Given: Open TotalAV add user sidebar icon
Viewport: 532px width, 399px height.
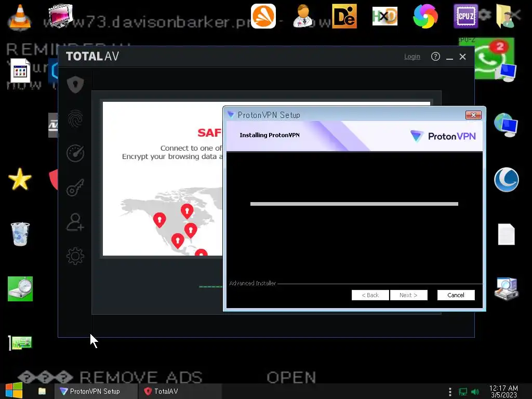Looking at the screenshot, I should tap(75, 222).
